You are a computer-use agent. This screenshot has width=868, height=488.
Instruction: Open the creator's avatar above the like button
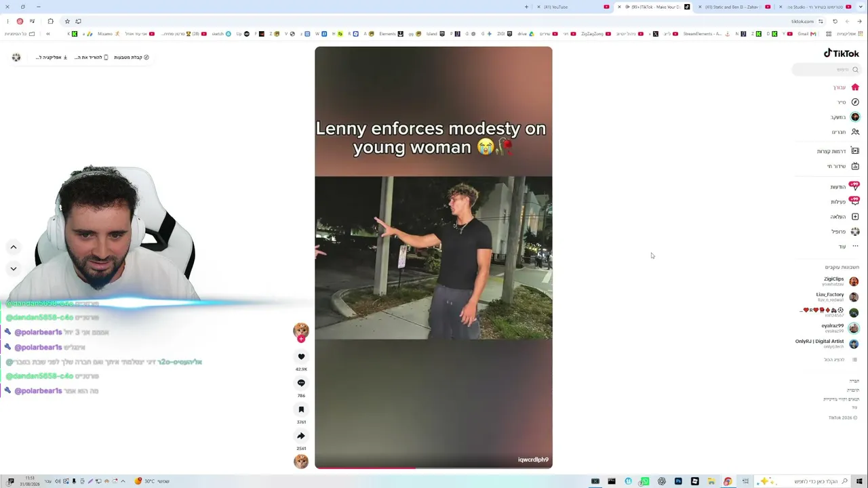301,329
